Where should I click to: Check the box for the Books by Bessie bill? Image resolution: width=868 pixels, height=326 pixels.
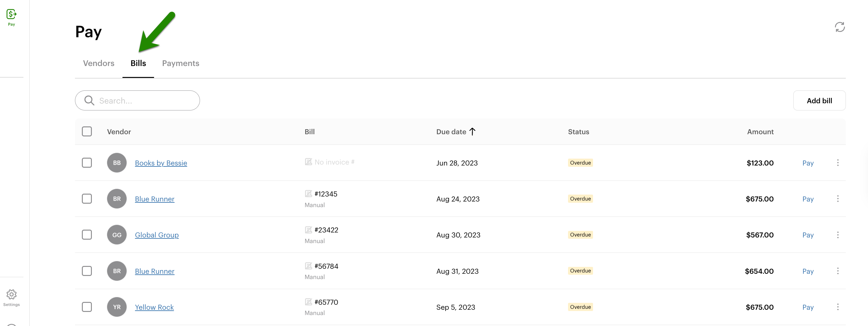[87, 163]
